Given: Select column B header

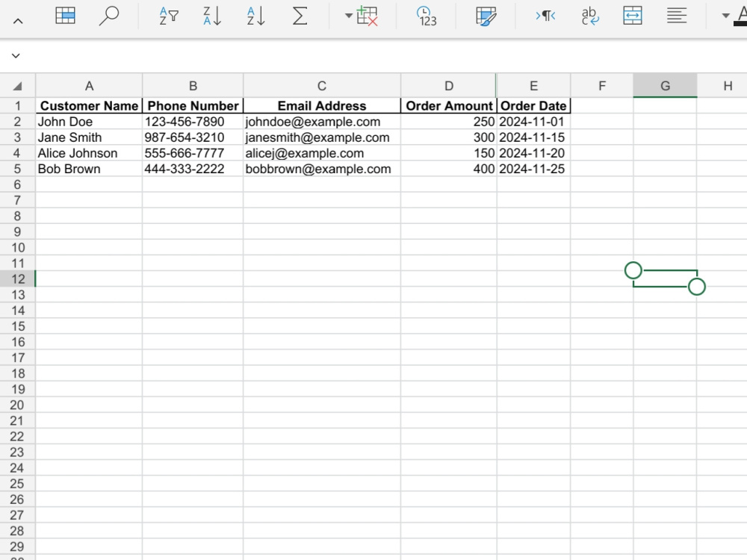Looking at the screenshot, I should tap(193, 86).
